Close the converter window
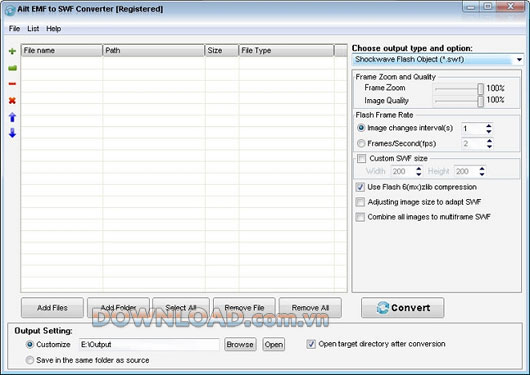 [510, 7]
